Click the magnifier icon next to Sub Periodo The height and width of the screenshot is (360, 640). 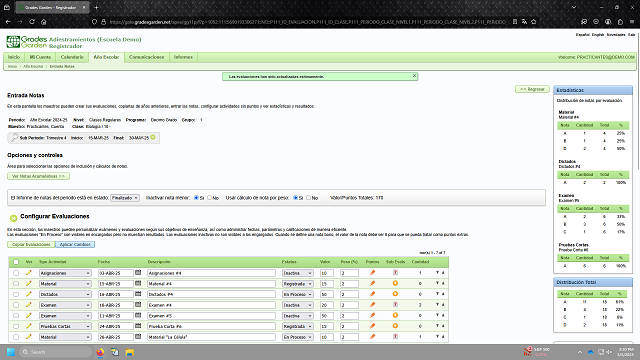click(14, 138)
